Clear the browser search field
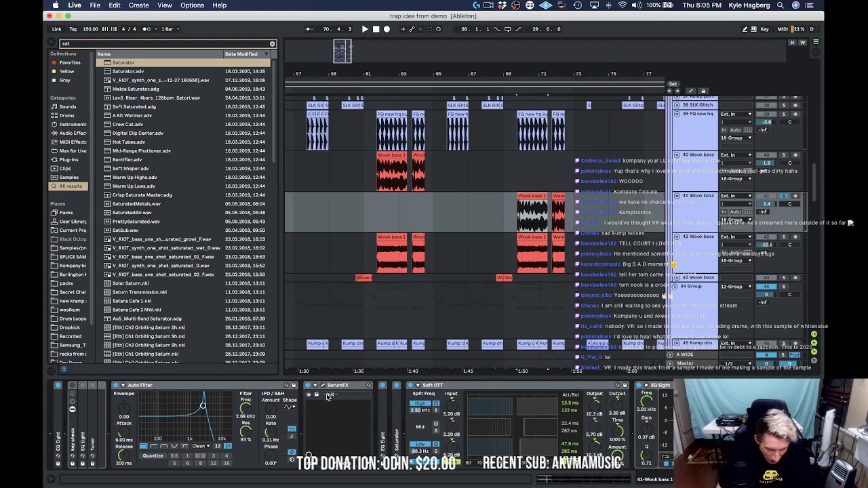 pyautogui.click(x=273, y=44)
